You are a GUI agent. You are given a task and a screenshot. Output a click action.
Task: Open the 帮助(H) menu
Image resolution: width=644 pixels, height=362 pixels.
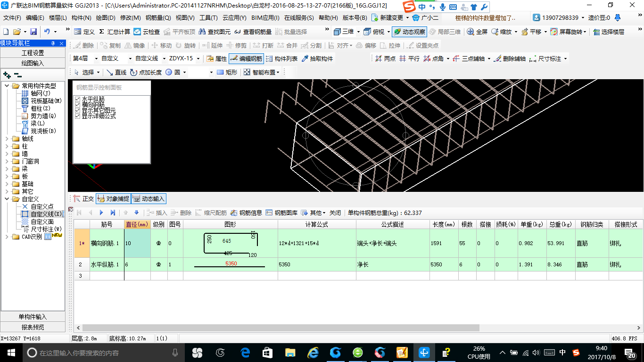point(328,18)
